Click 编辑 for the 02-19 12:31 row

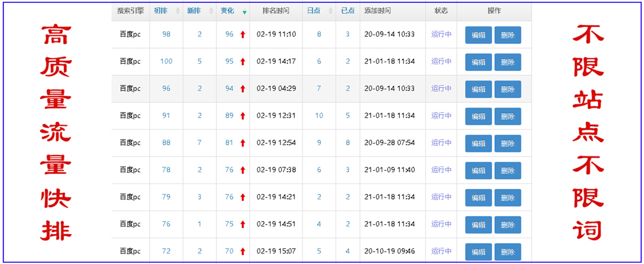tap(479, 116)
